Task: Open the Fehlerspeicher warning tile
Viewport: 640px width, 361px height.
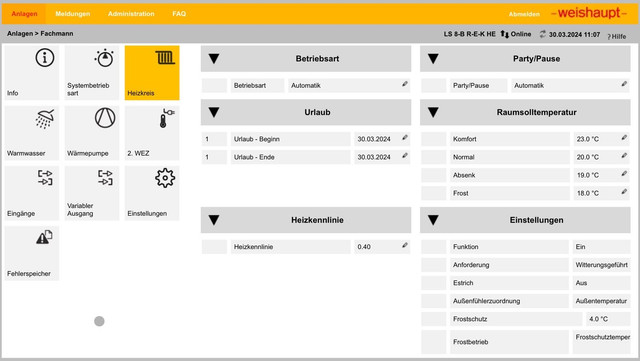Action: click(32, 253)
